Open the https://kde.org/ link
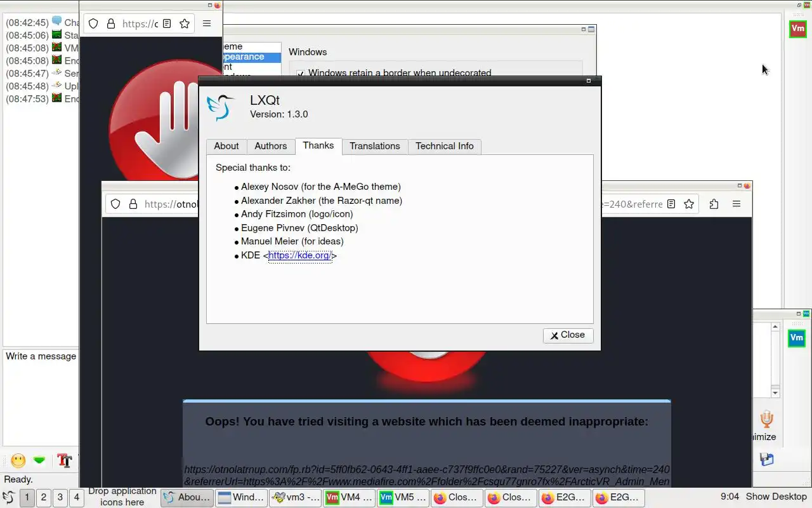The width and height of the screenshot is (812, 508). tap(299, 255)
